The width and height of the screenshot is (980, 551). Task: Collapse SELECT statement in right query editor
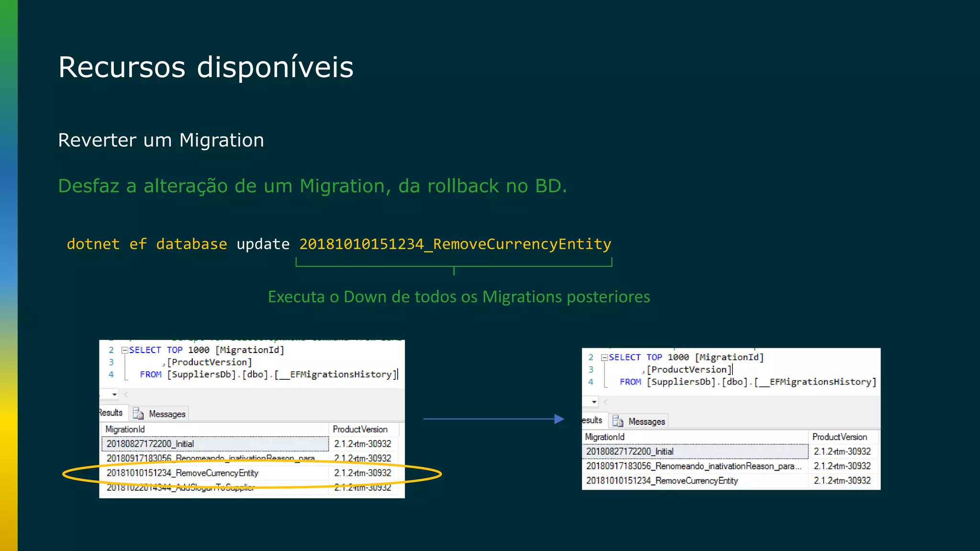pos(604,357)
